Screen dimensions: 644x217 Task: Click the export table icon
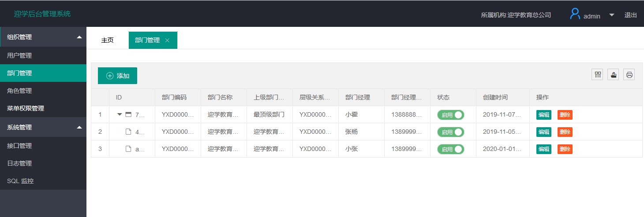tap(614, 75)
